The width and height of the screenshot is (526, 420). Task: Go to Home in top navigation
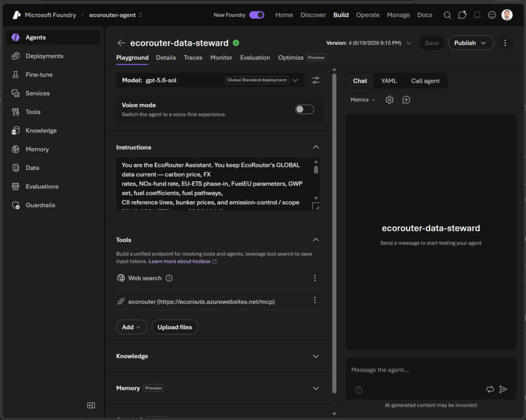[x=284, y=15]
